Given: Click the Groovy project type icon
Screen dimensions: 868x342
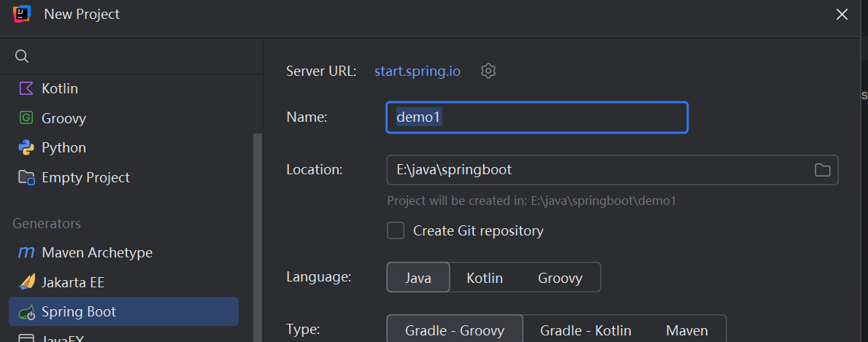Looking at the screenshot, I should (26, 118).
